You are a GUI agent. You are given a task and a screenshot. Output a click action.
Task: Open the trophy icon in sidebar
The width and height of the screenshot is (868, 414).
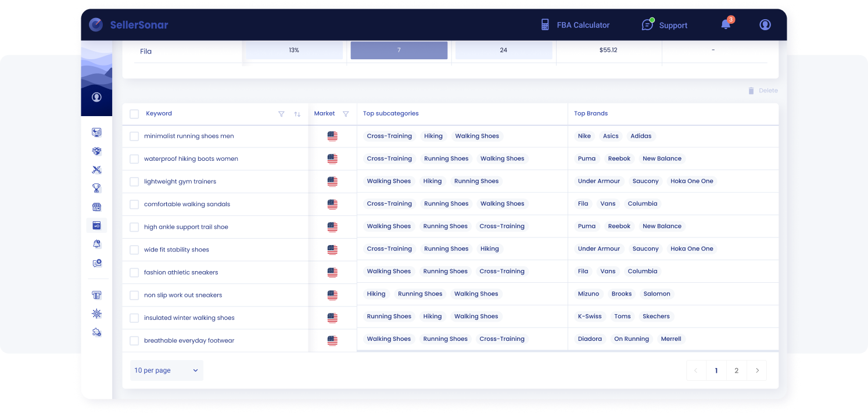point(96,188)
